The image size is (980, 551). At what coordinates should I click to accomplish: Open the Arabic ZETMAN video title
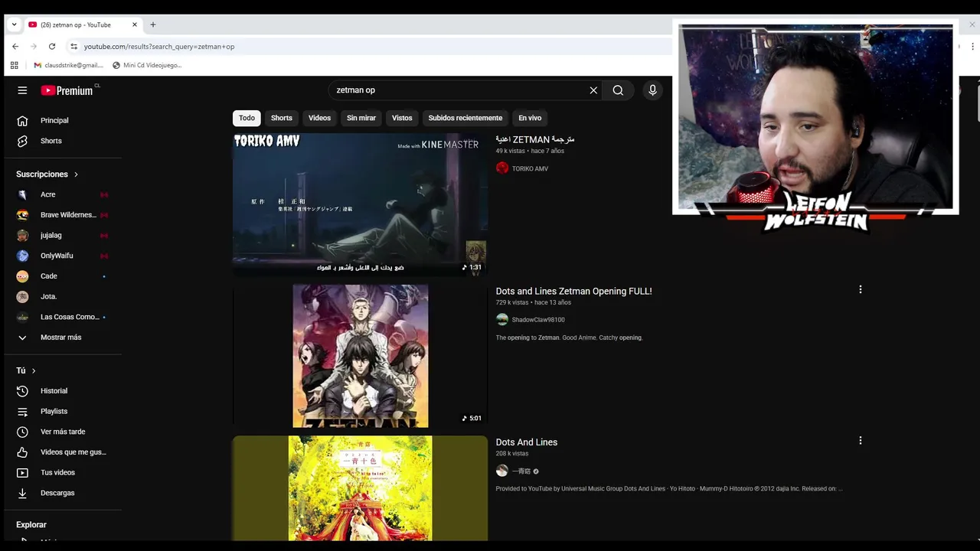535,139
